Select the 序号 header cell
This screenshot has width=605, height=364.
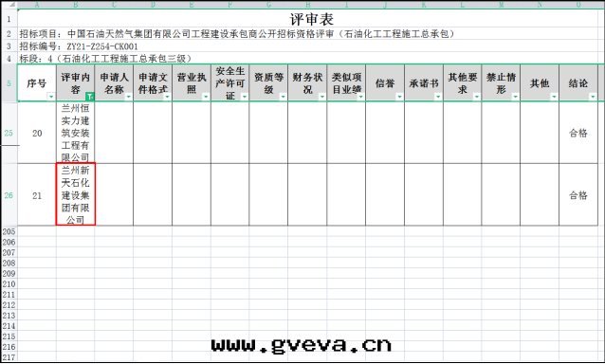37,82
